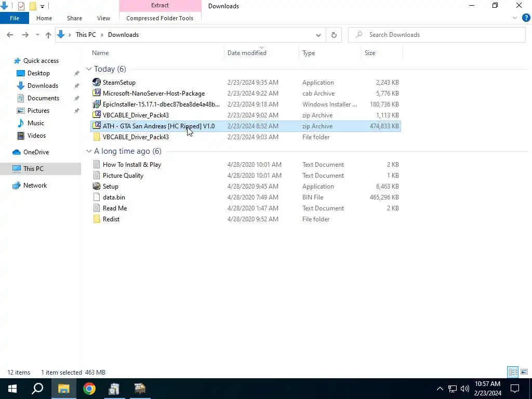Viewport: 532px width, 399px height.
Task: Select Quick access in navigation pane
Action: coord(41,61)
